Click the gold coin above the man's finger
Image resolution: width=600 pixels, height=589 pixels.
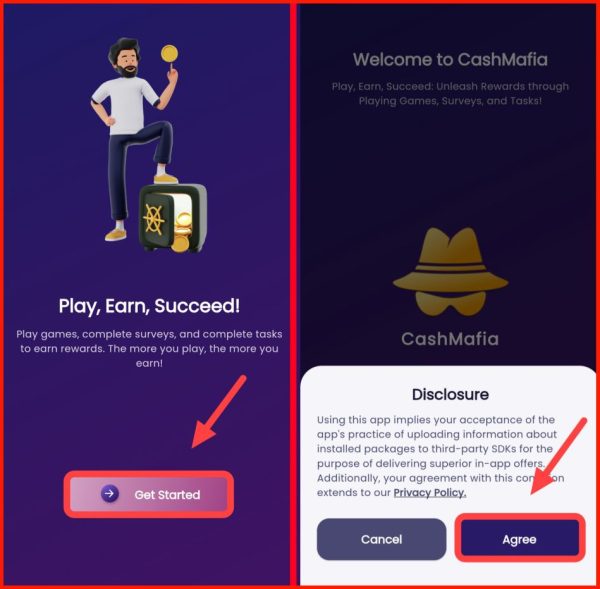(x=169, y=54)
